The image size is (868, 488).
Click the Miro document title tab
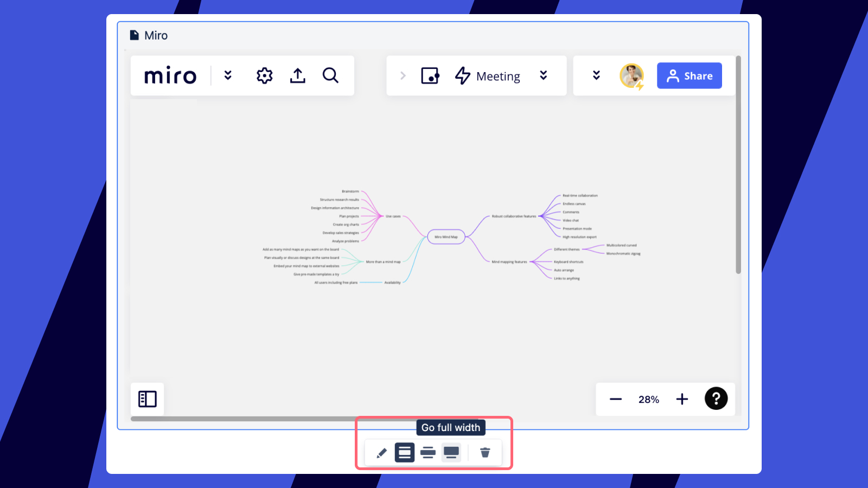click(156, 35)
